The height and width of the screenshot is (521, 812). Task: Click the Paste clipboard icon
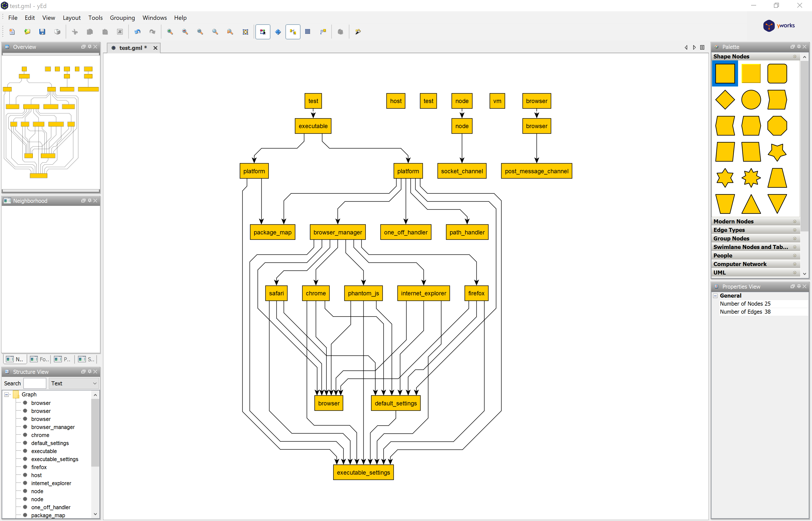(x=105, y=32)
